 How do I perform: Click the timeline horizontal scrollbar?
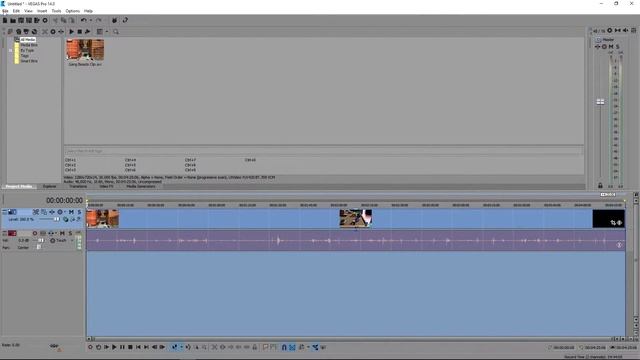[x=353, y=339]
